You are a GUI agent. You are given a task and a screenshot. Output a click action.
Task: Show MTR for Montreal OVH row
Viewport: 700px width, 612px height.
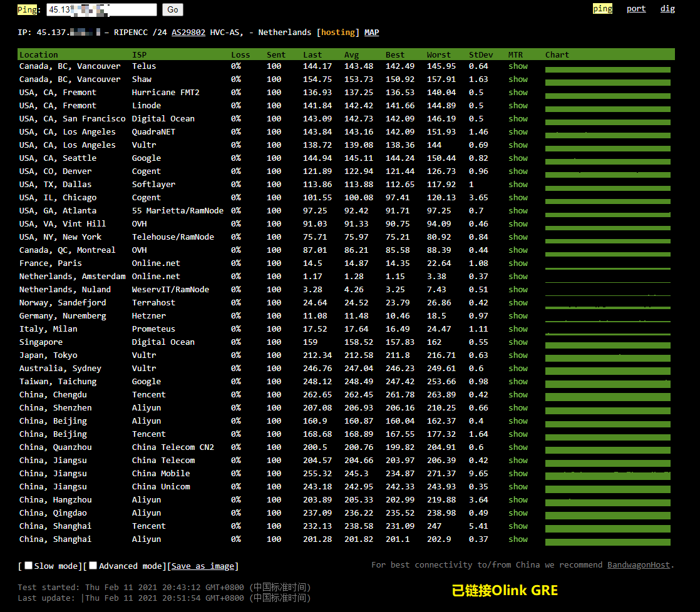518,250
